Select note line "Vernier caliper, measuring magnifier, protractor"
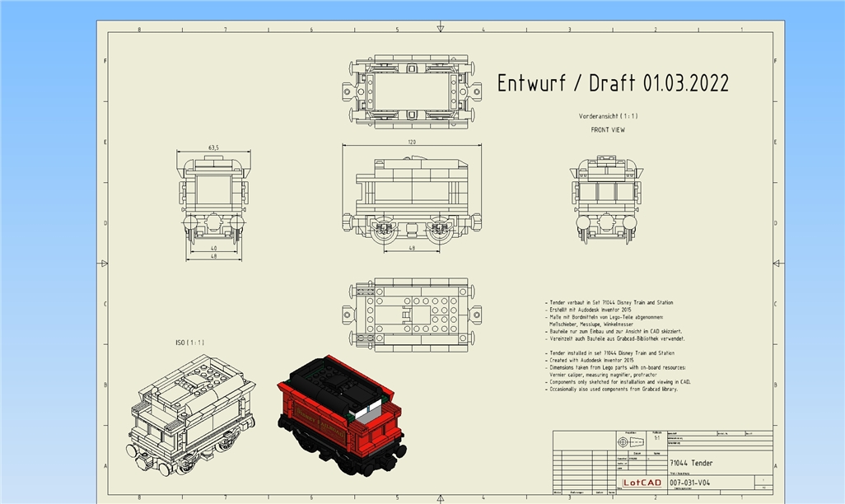The height and width of the screenshot is (504, 845). point(603,375)
